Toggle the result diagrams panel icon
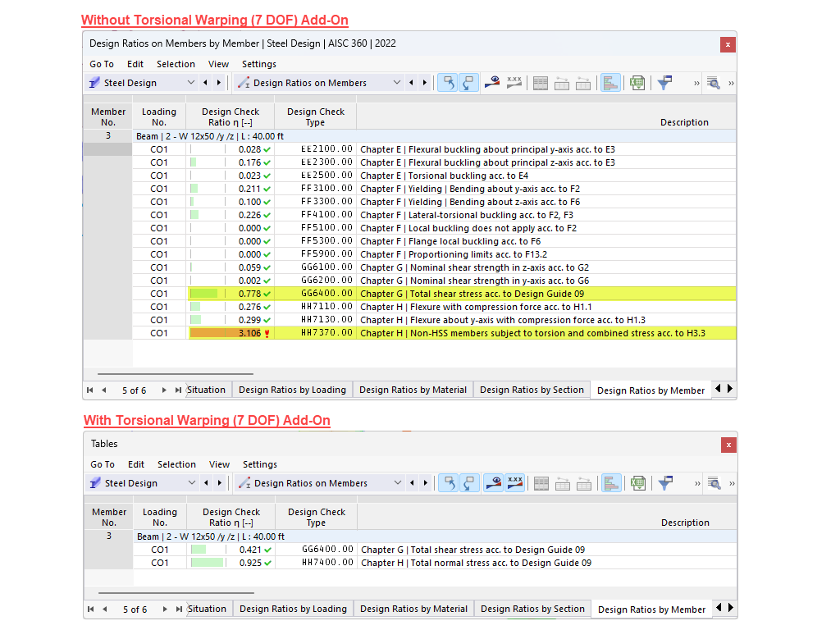Viewport: 840px width, 630px height. (x=611, y=82)
